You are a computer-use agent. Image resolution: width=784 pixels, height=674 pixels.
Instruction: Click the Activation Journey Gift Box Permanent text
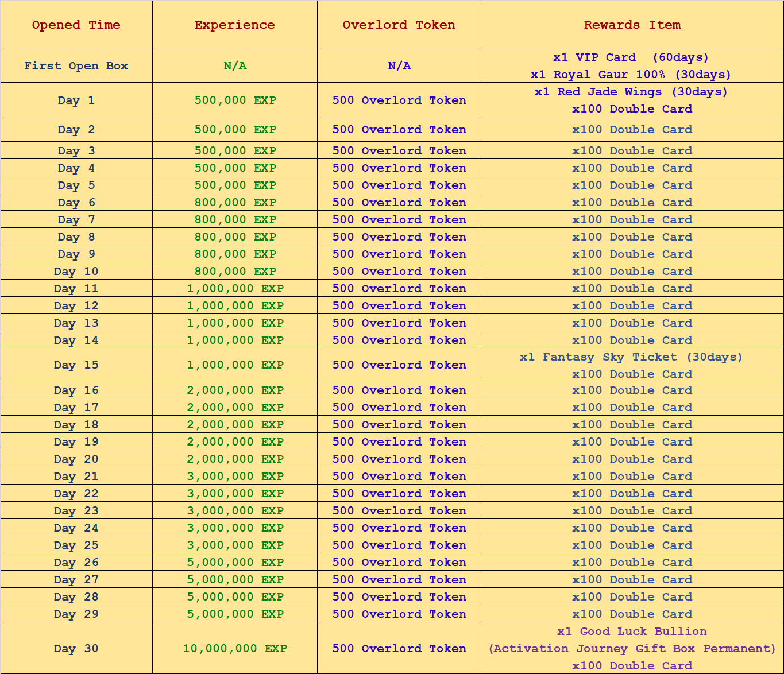pyautogui.click(x=632, y=649)
